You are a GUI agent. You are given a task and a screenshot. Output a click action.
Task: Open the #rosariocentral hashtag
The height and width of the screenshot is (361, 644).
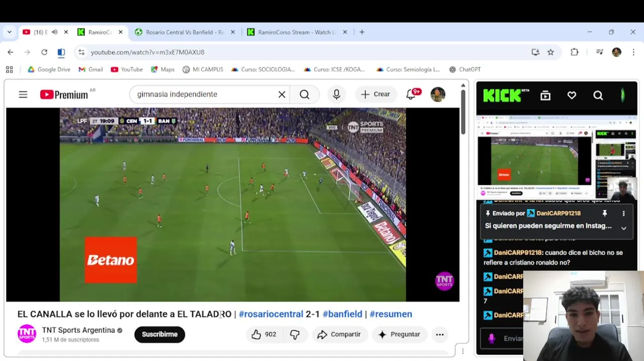pyautogui.click(x=271, y=314)
